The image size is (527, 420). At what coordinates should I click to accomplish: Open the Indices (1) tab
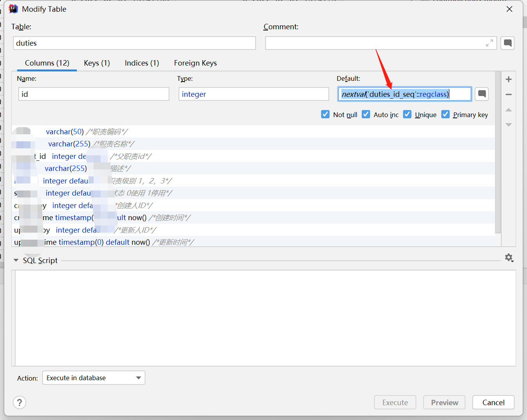tap(142, 63)
